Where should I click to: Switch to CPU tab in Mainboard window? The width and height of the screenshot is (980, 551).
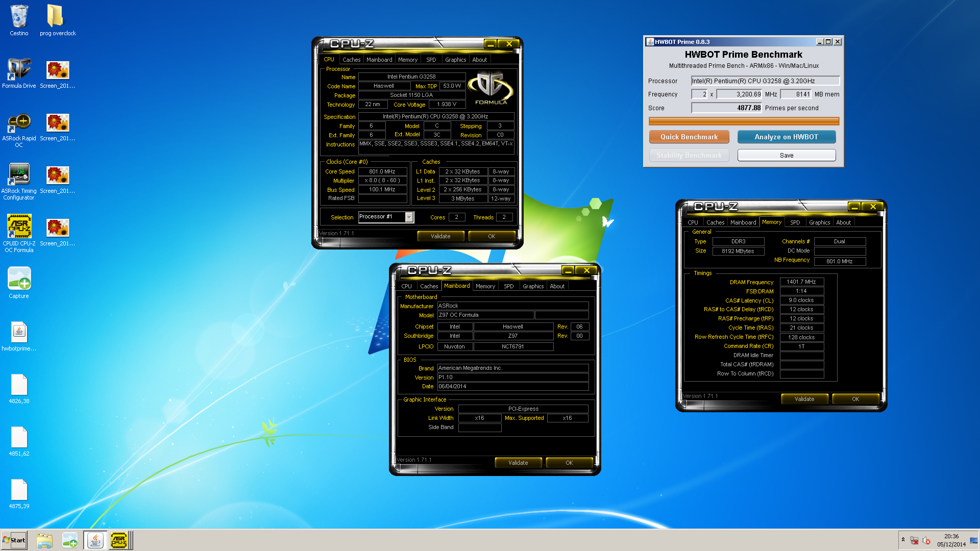[x=406, y=286]
